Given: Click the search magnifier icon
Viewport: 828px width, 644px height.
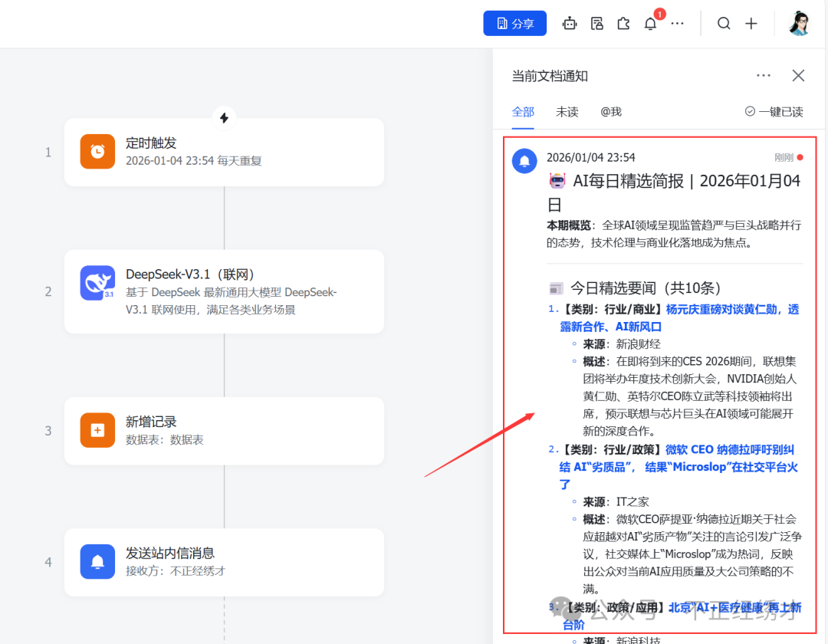Looking at the screenshot, I should [724, 23].
